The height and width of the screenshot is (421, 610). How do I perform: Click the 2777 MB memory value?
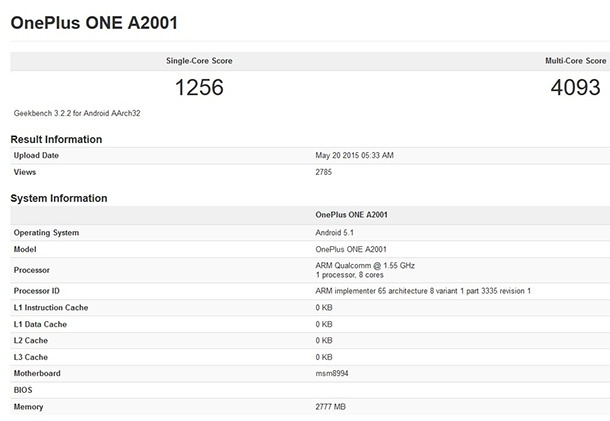click(x=331, y=407)
